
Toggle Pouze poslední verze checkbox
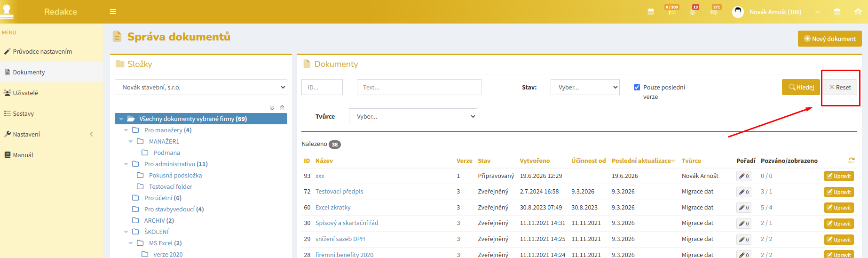coord(637,87)
